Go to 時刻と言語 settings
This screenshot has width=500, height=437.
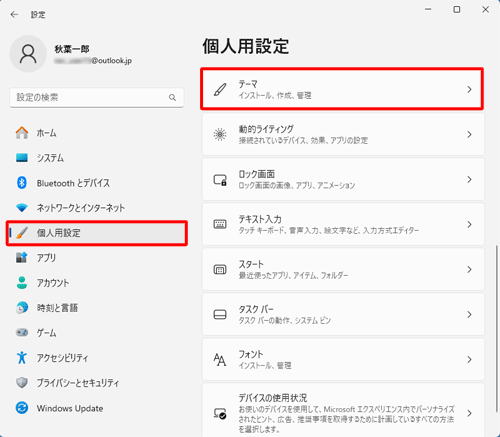click(97, 308)
